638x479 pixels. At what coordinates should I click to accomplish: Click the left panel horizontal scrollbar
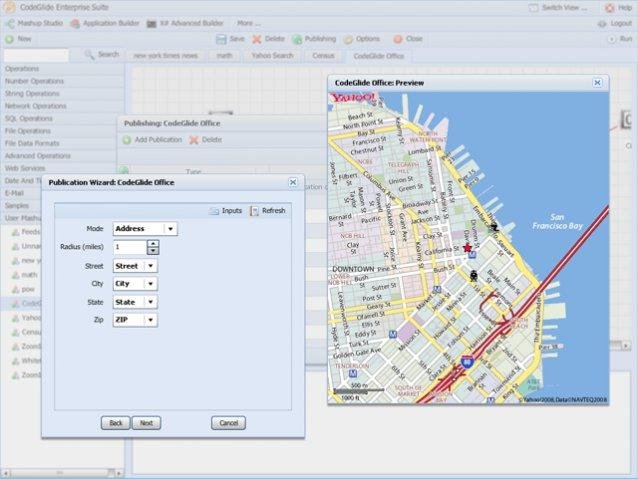pyautogui.click(x=62, y=473)
